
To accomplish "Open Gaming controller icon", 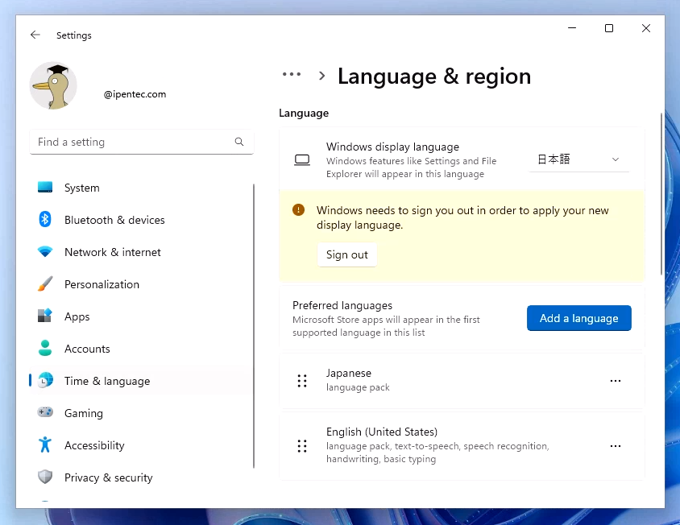I will coord(45,412).
